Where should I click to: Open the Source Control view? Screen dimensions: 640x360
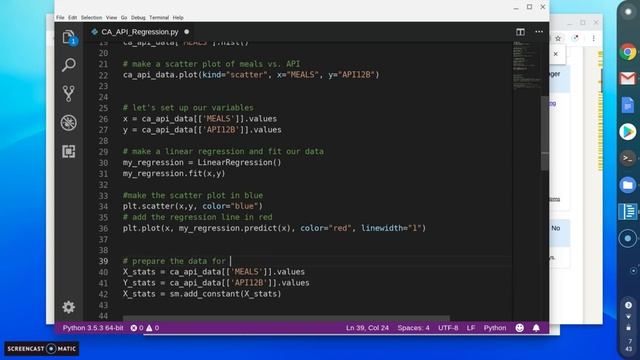[69, 93]
